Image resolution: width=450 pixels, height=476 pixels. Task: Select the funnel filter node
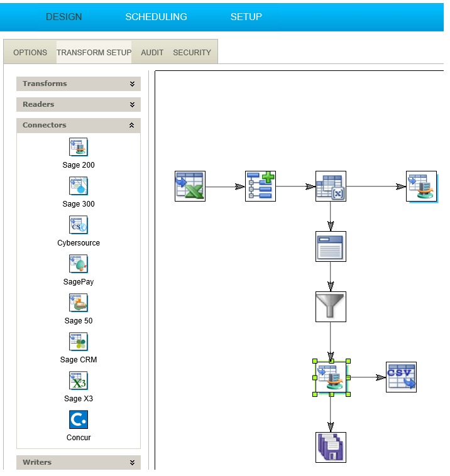[331, 307]
